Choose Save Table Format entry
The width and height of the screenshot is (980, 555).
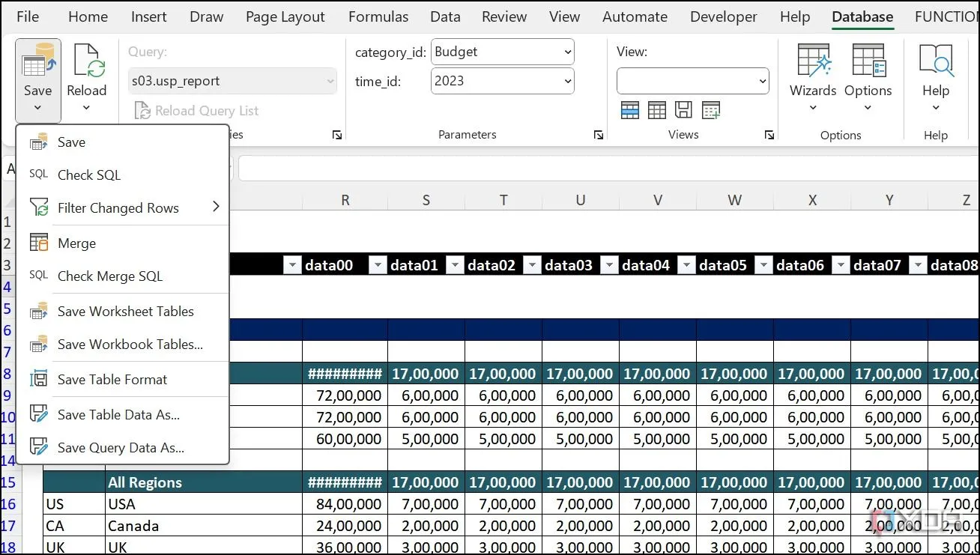coord(123,380)
